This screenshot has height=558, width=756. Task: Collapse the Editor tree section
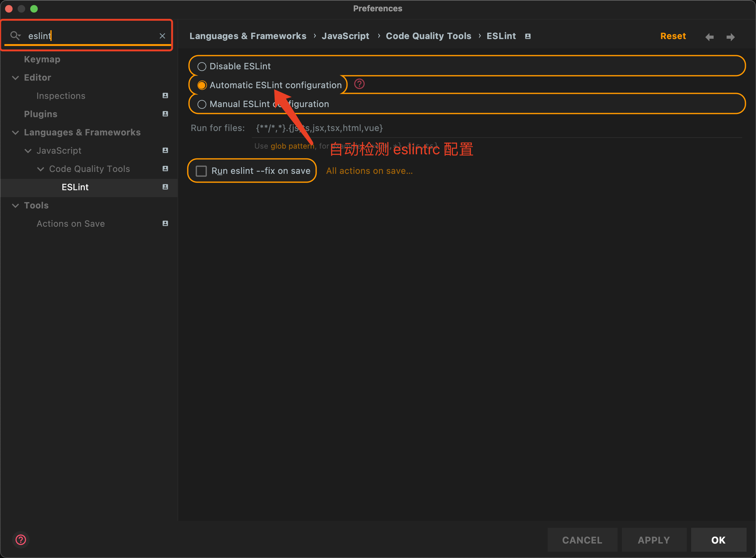click(x=15, y=78)
